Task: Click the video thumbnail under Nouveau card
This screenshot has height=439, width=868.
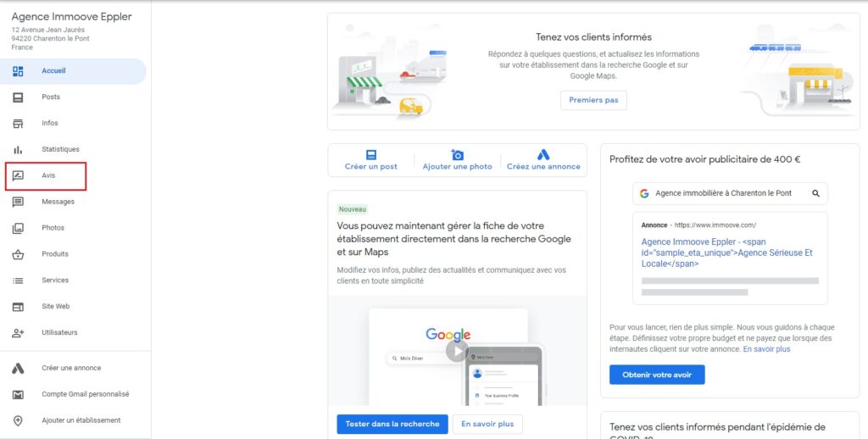Action: pyautogui.click(x=457, y=351)
